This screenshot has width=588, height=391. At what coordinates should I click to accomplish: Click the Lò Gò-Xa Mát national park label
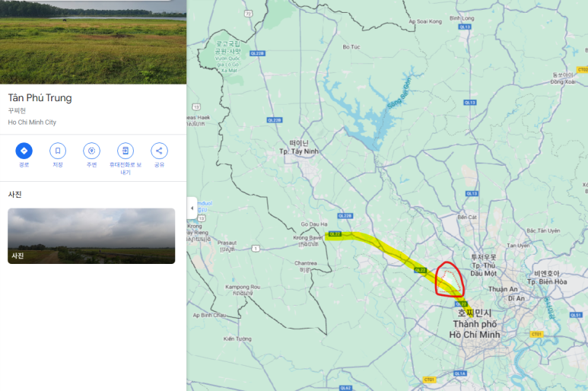[228, 56]
